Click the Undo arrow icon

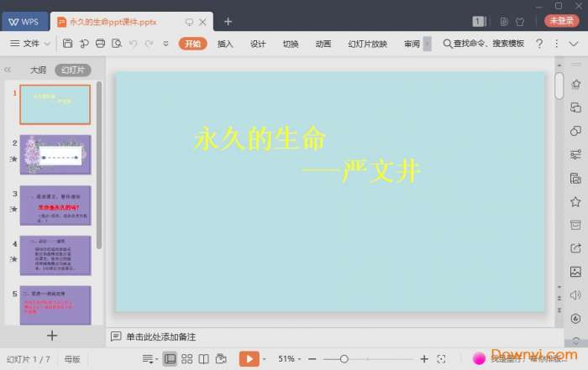tap(134, 44)
